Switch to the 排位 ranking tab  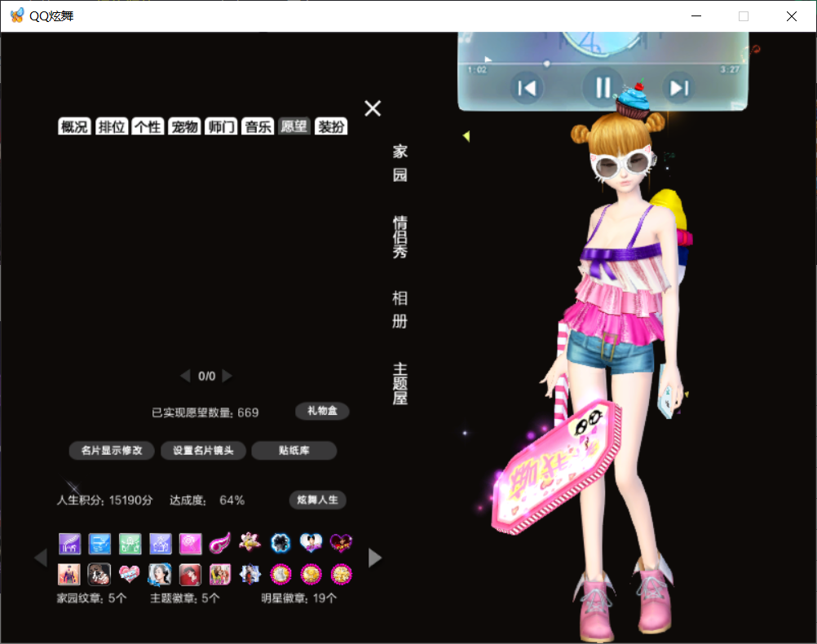pos(112,126)
